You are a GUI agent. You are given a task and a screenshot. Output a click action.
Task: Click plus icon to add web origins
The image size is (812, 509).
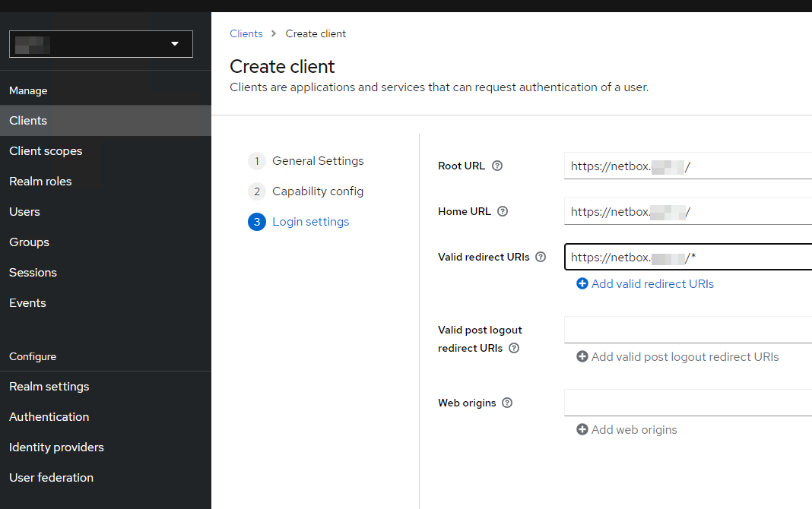pyautogui.click(x=582, y=429)
